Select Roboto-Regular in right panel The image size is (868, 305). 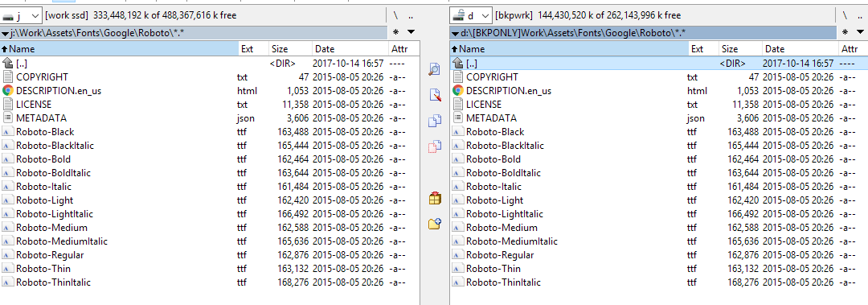coord(500,254)
